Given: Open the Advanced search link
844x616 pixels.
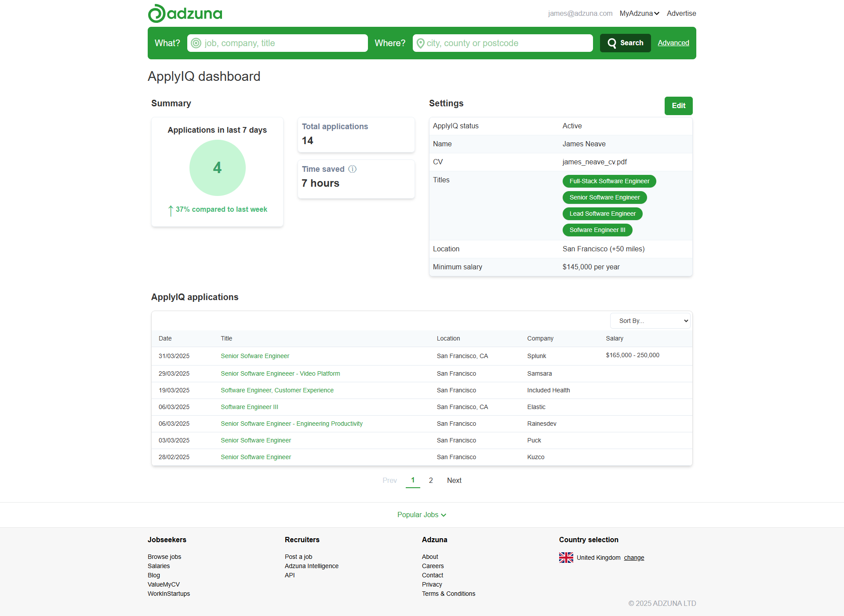Looking at the screenshot, I should pos(673,43).
